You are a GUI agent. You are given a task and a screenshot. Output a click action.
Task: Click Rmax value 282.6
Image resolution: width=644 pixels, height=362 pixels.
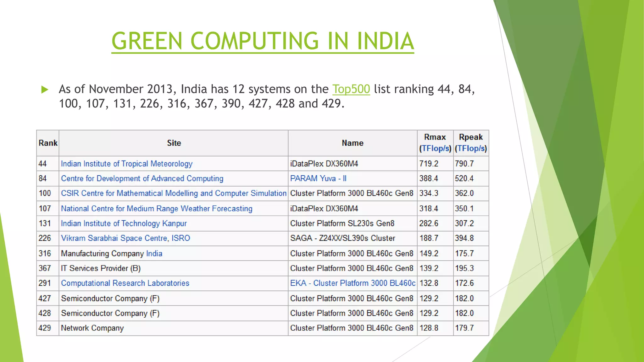[x=429, y=223]
